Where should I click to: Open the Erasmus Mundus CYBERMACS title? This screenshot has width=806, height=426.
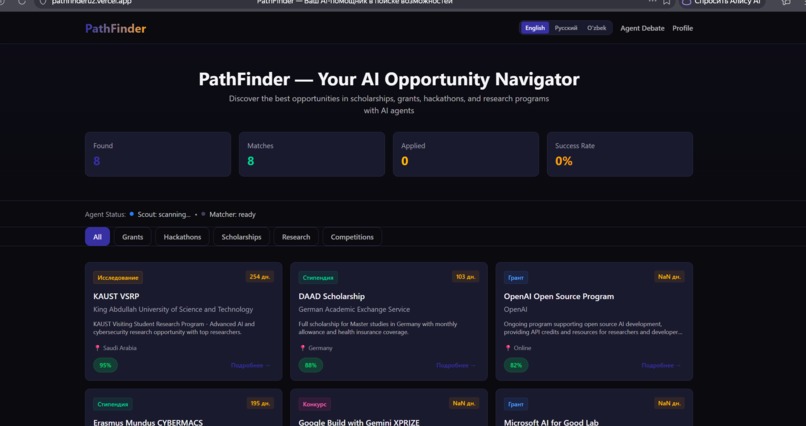[148, 422]
